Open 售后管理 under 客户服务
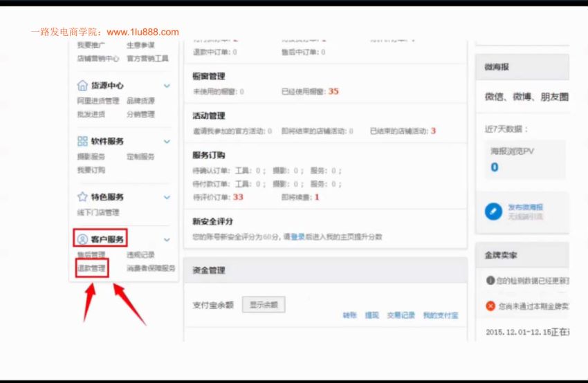The width and height of the screenshot is (588, 383). 91,255
